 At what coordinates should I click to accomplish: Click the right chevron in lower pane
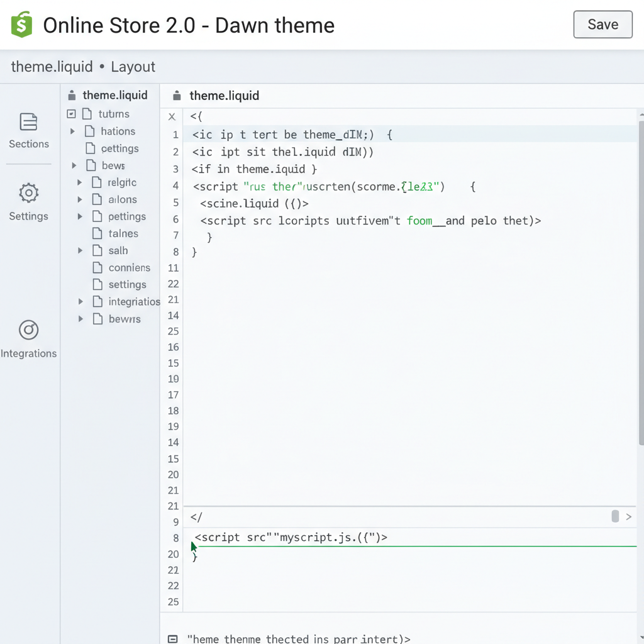pos(628,517)
